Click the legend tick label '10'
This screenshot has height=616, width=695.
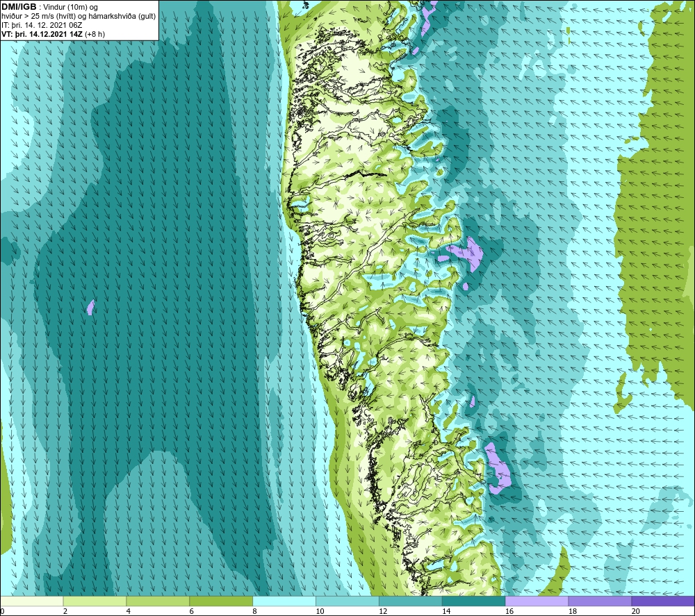pos(320,612)
